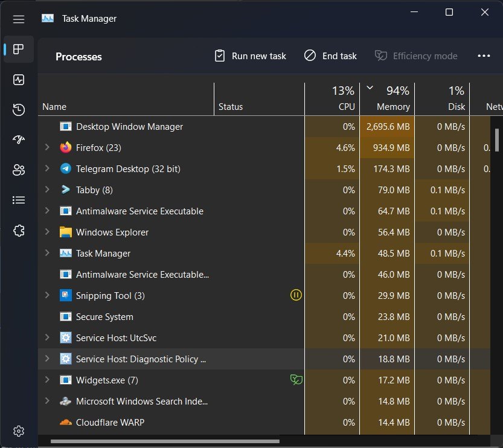Click the Windows Explorer folder icon
Image resolution: width=503 pixels, height=448 pixels.
(x=66, y=232)
